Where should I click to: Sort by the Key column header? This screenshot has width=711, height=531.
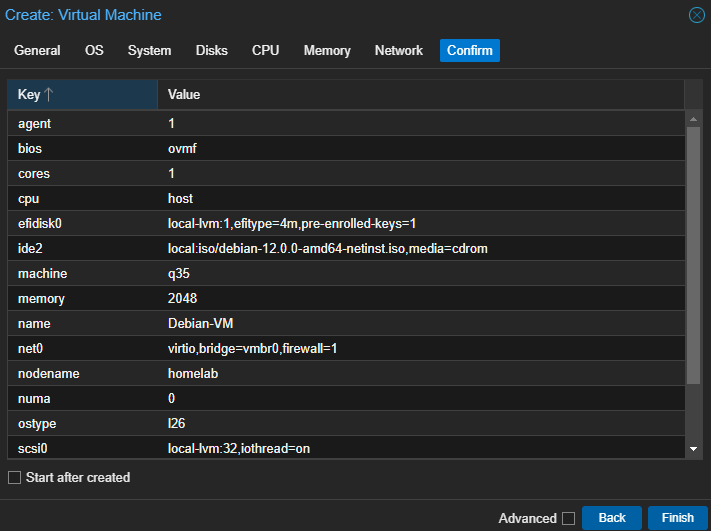pos(83,94)
